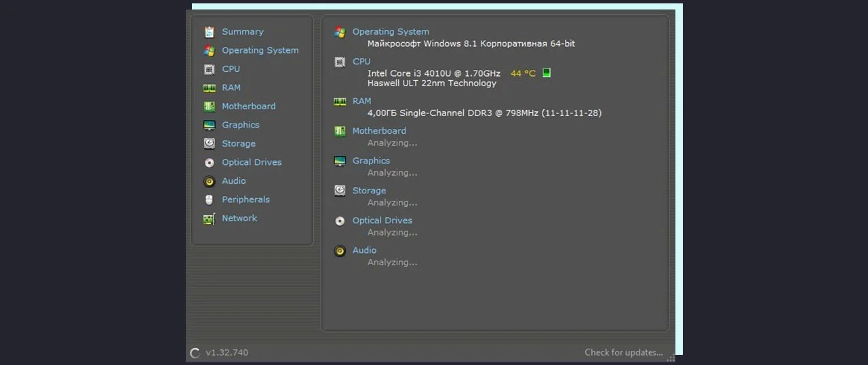The width and height of the screenshot is (868, 365).
Task: Click Storage heading link in summary panel
Action: (369, 191)
